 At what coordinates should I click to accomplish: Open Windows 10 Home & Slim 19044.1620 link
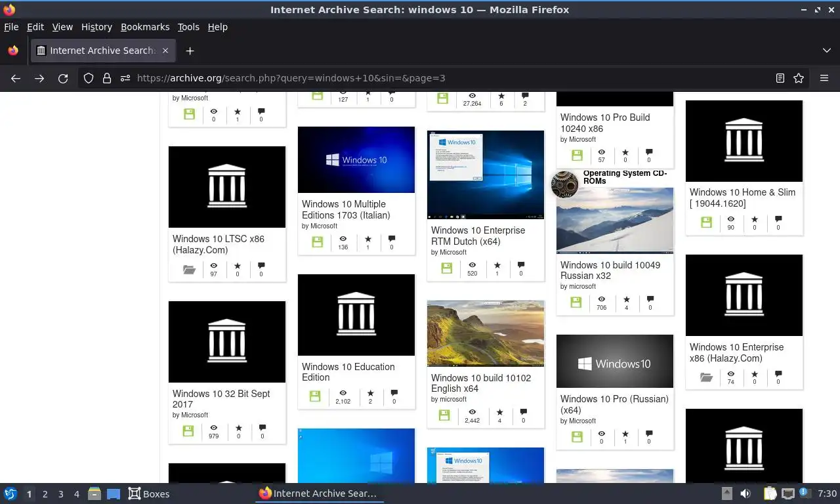742,198
